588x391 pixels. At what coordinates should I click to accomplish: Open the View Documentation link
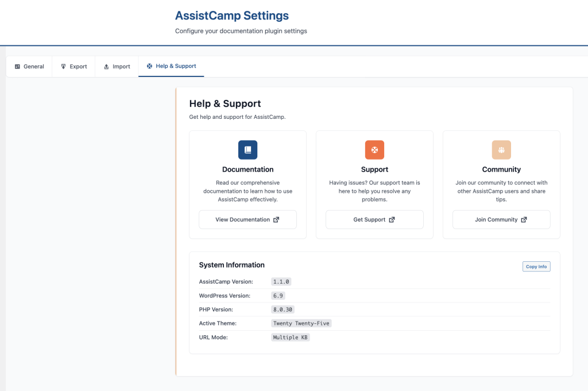point(242,219)
